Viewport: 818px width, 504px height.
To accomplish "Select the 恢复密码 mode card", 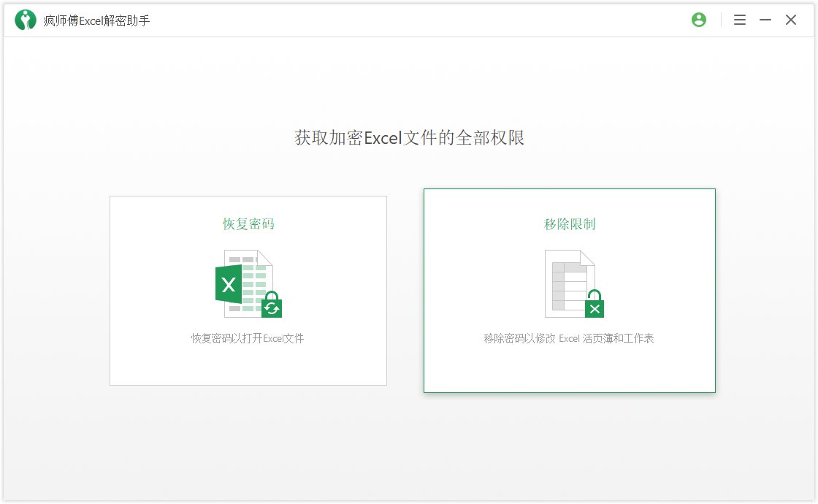I will point(248,290).
